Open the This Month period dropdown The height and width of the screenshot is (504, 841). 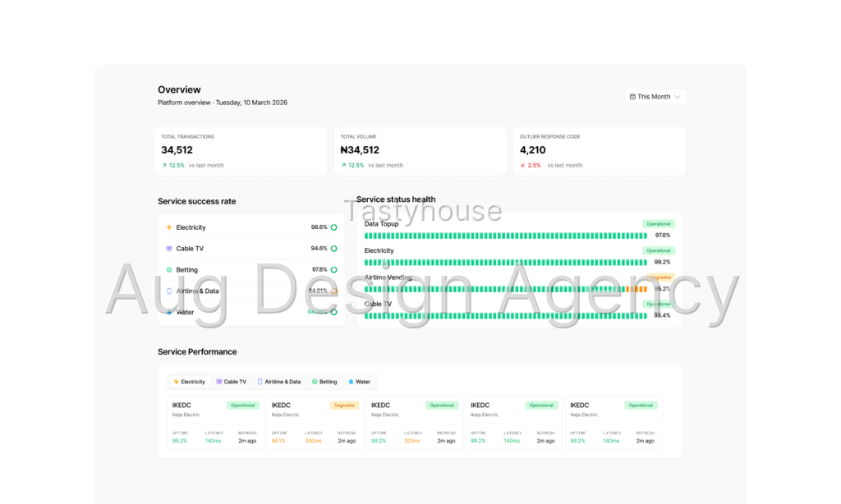pos(655,97)
